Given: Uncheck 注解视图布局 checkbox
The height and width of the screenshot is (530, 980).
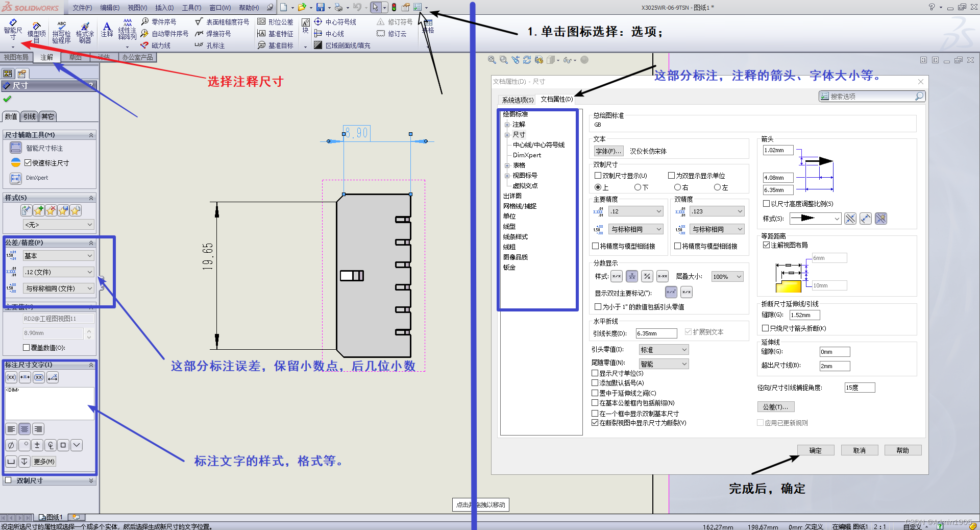Looking at the screenshot, I should 766,245.
